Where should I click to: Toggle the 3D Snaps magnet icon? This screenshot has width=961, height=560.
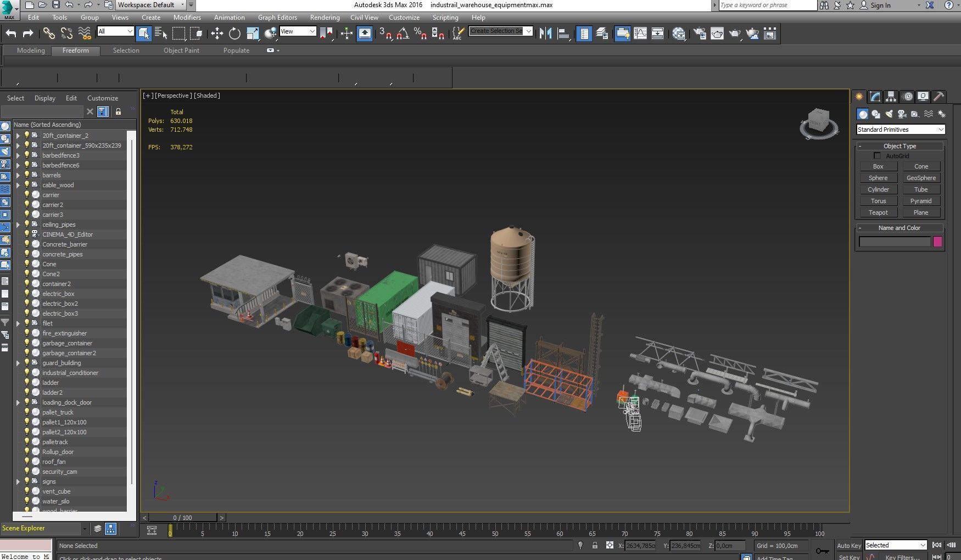(x=385, y=33)
